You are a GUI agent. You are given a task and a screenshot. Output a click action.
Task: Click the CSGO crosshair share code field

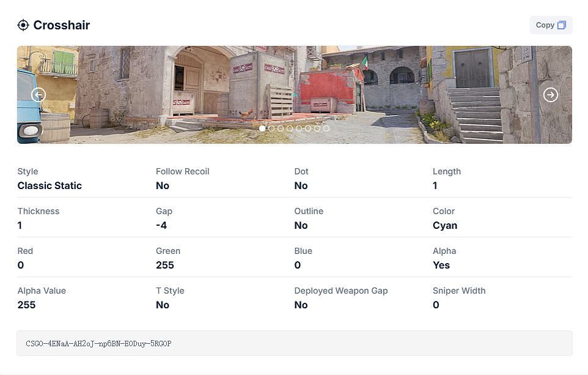point(294,343)
